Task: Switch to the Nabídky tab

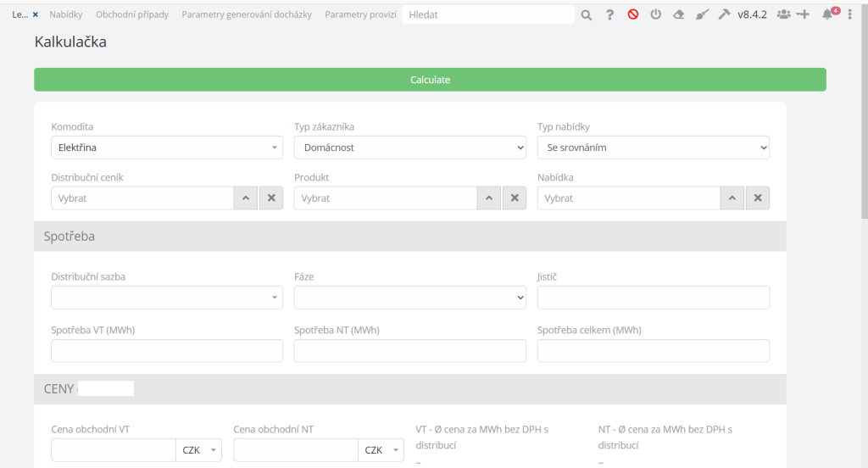Action: tap(66, 14)
